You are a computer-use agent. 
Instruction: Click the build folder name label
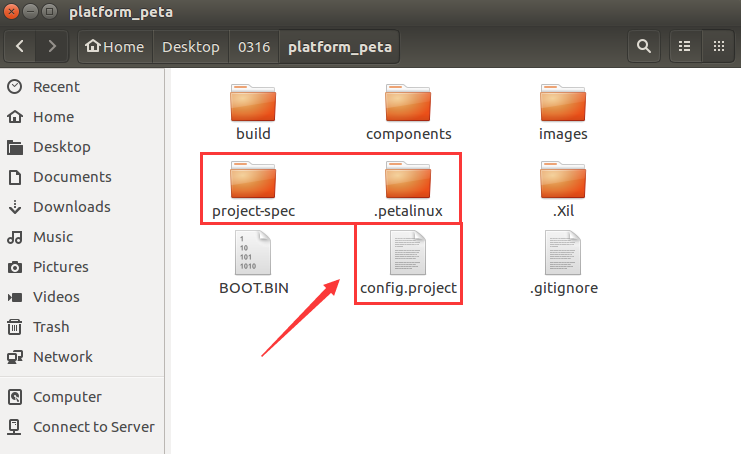point(253,134)
